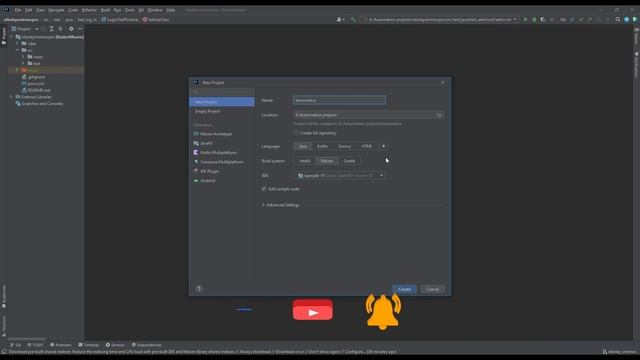Open the Help menu
This screenshot has width=640, height=360.
click(x=171, y=10)
